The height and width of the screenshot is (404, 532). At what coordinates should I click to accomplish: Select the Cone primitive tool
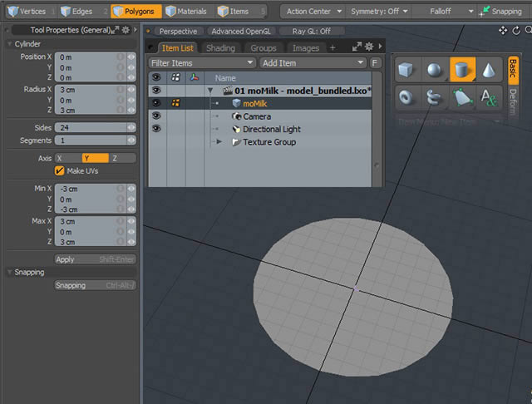[x=490, y=70]
